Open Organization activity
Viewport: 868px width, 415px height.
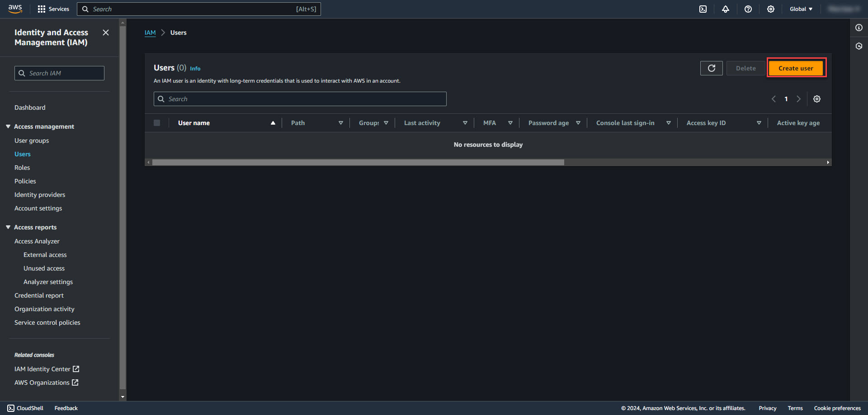(45, 309)
